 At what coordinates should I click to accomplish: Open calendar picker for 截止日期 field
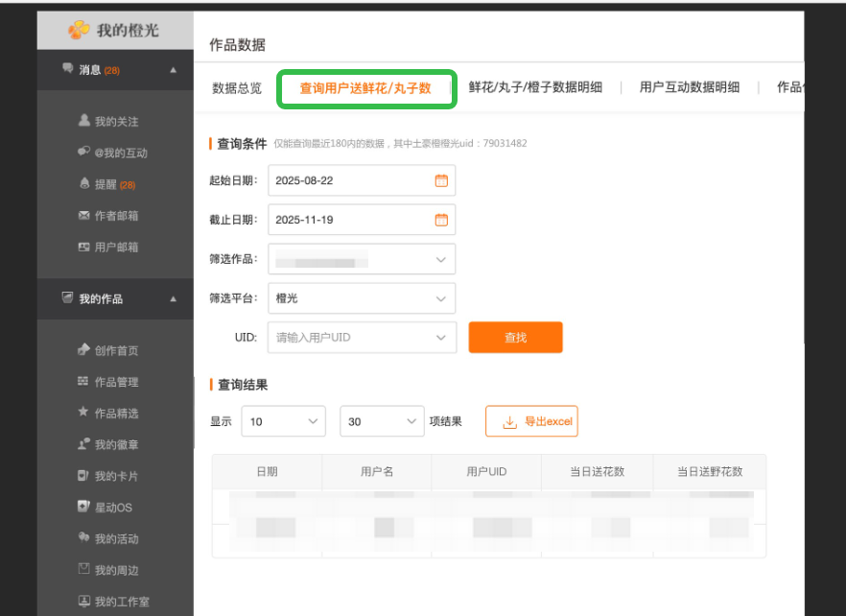(x=441, y=220)
